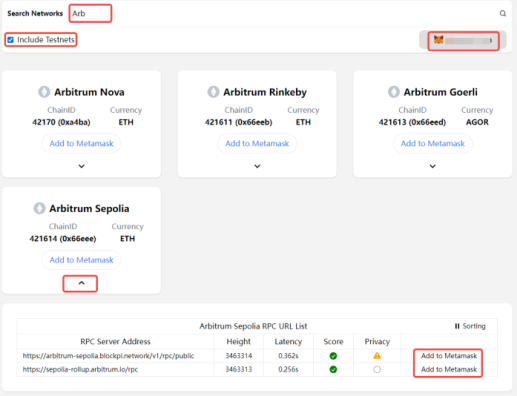Click the Arbitrum Rinkeby logo icon
Screen dimensions: 517x396
[213, 92]
